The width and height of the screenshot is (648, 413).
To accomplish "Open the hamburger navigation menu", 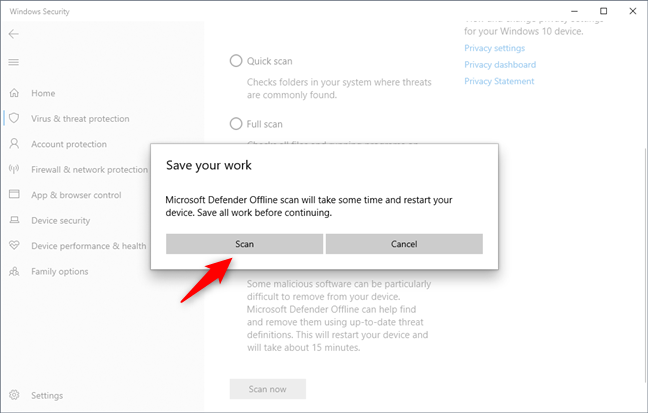I will pyautogui.click(x=14, y=62).
